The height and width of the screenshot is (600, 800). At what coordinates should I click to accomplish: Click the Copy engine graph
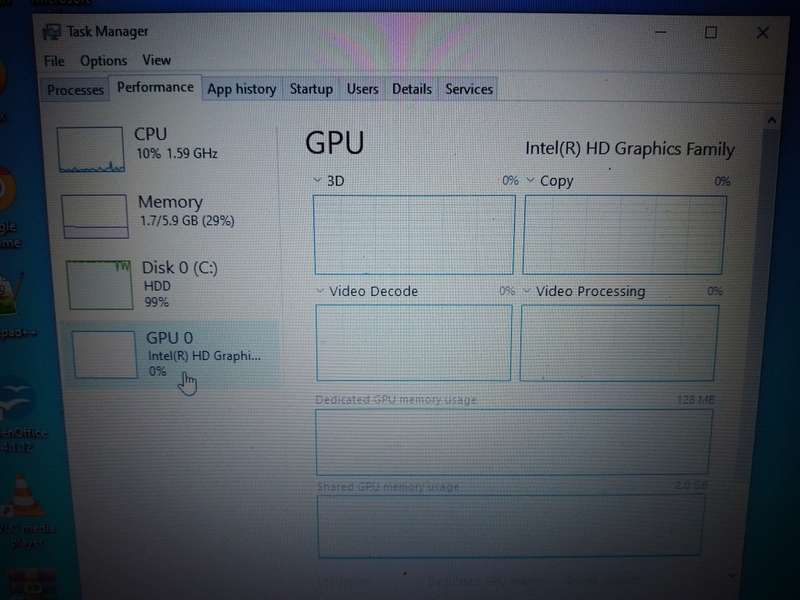624,235
